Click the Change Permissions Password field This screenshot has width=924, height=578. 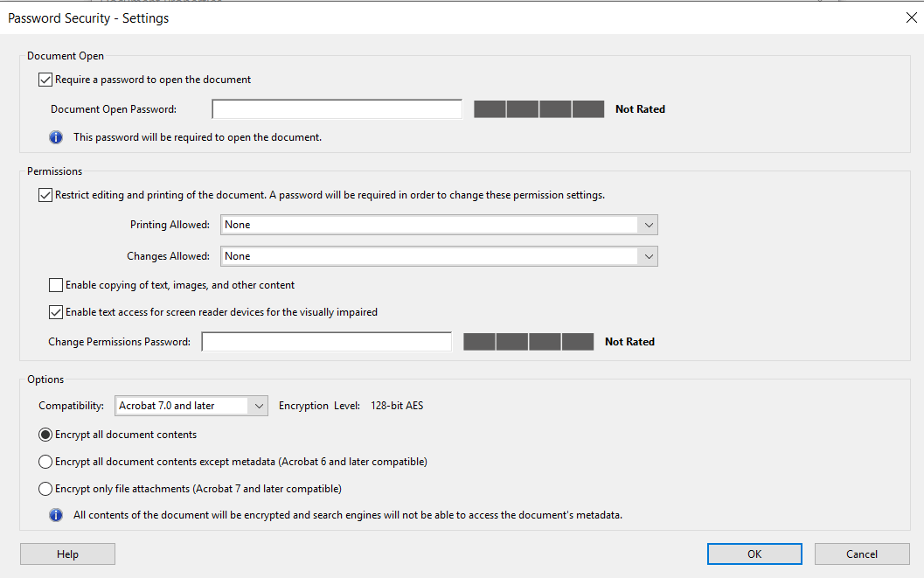(x=326, y=342)
